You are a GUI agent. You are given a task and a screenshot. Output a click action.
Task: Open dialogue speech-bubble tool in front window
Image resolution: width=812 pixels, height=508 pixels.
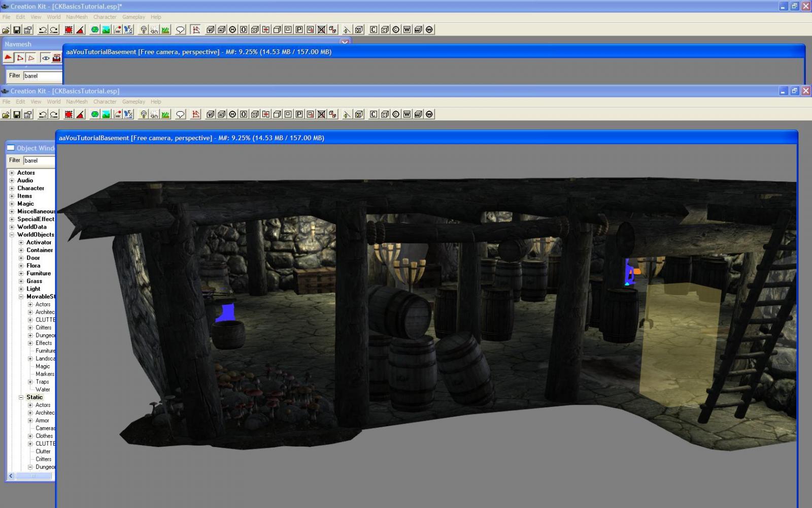[180, 115]
